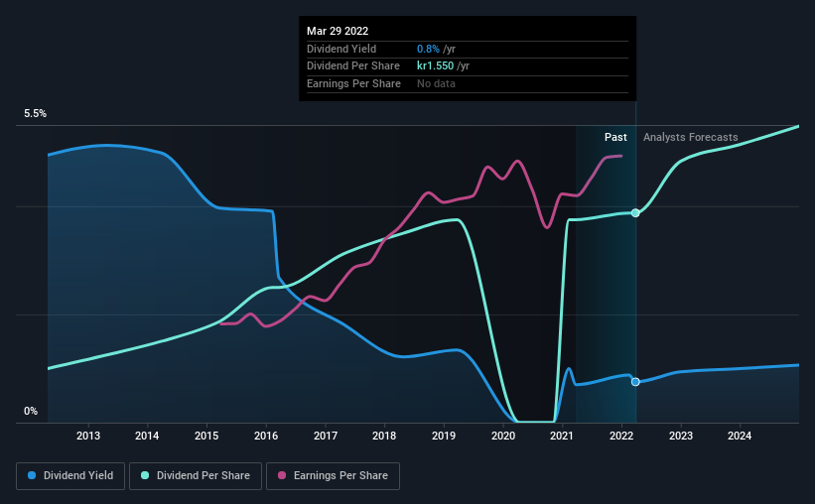Screen dimensions: 815x504
Task: Click the 2014 x-axis label
Action: (147, 436)
